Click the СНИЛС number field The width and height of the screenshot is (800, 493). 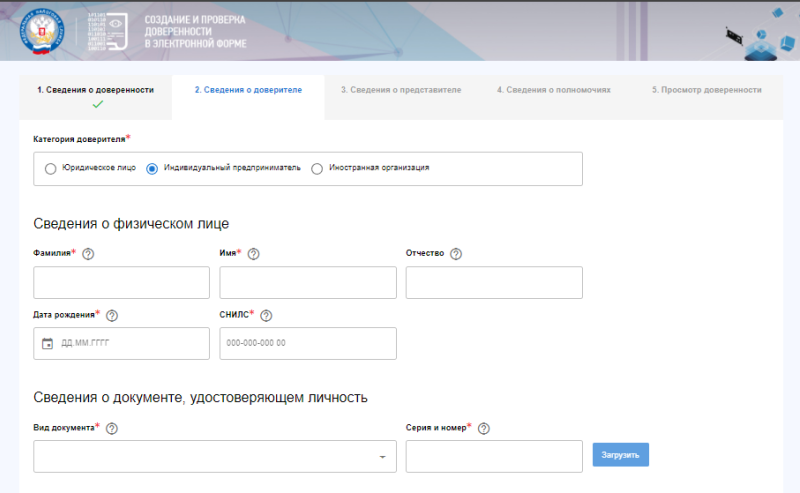tap(308, 343)
